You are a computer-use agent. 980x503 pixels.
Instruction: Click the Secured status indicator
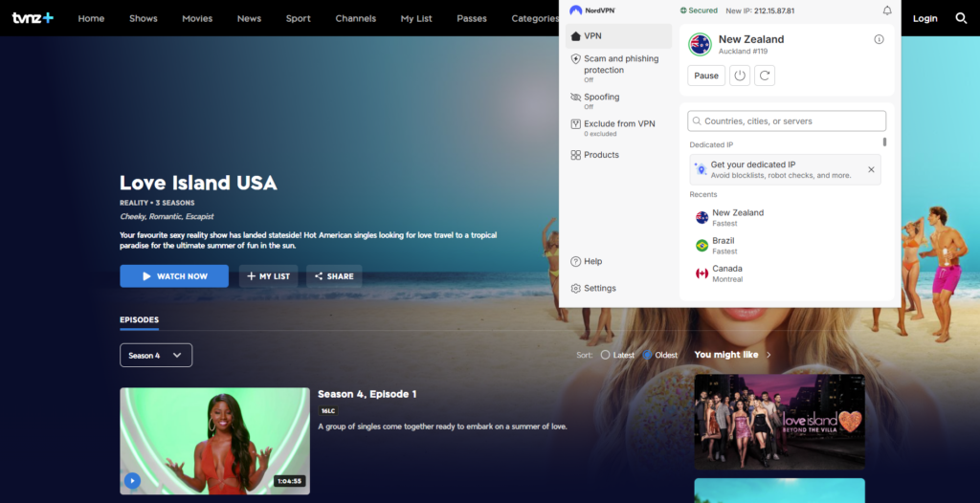click(699, 11)
